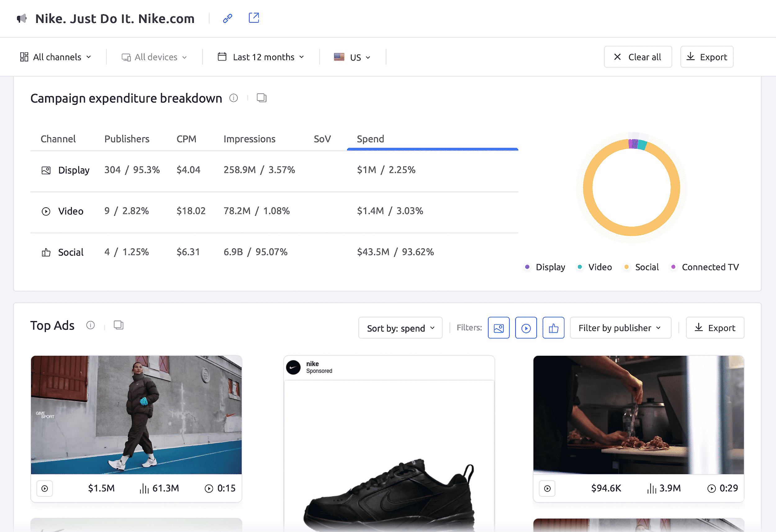Click the Social channel thumbs-up icon
Image resolution: width=776 pixels, height=532 pixels.
[x=46, y=252]
